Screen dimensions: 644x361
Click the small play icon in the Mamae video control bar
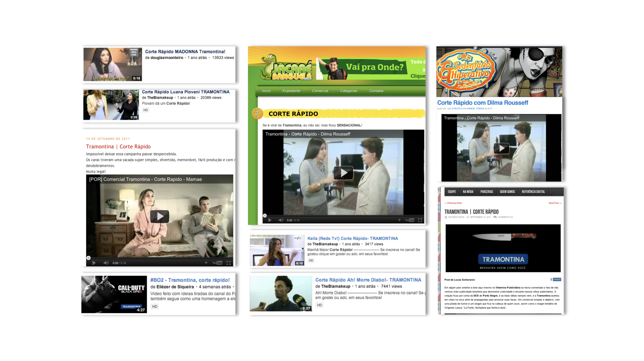tap(94, 263)
